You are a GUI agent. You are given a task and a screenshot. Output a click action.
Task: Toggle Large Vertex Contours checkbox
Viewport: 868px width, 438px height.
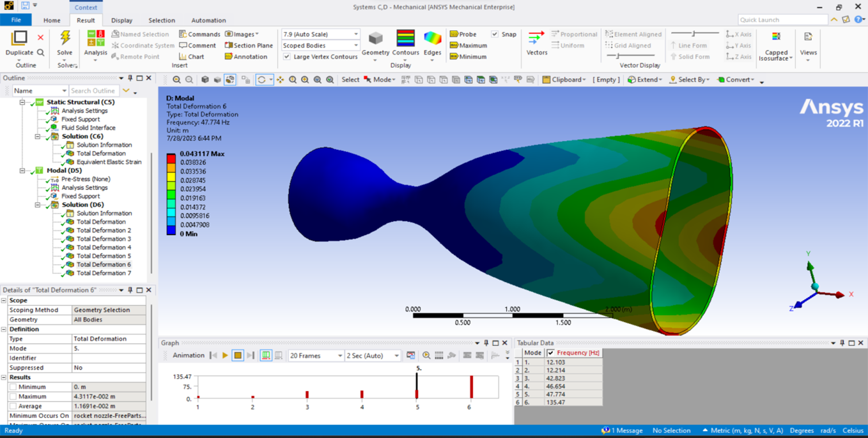[287, 57]
